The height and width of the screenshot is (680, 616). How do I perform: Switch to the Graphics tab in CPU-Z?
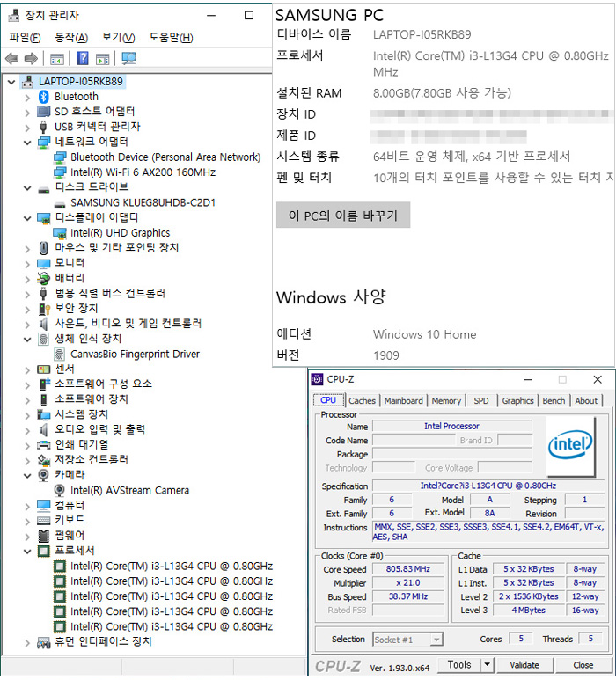[x=518, y=401]
